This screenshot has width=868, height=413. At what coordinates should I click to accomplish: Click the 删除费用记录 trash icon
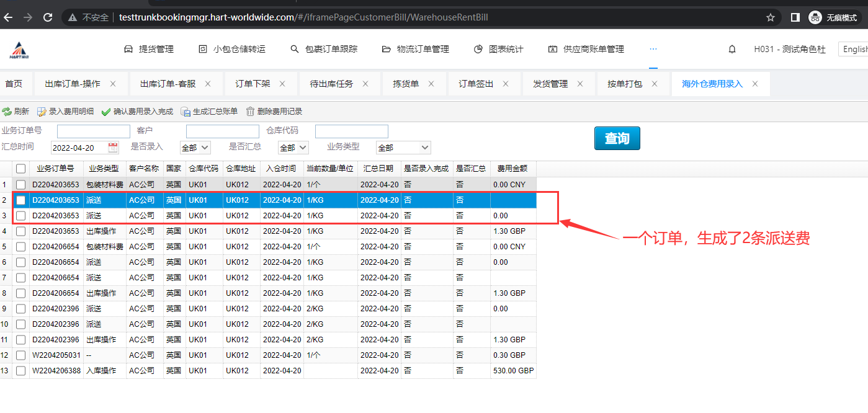[x=250, y=112]
